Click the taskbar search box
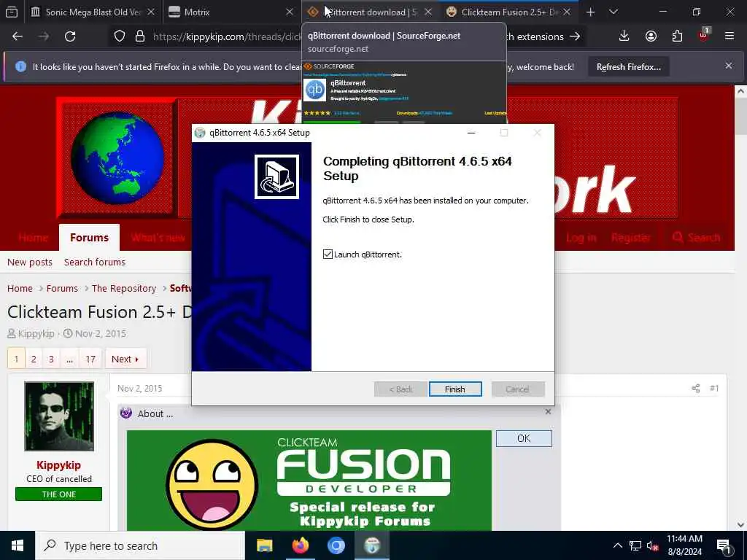747x560 pixels. click(140, 545)
